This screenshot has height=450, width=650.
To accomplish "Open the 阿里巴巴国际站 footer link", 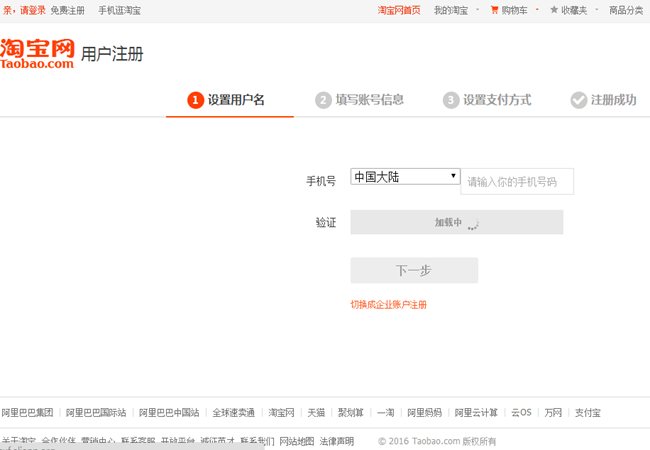I will pos(96,412).
